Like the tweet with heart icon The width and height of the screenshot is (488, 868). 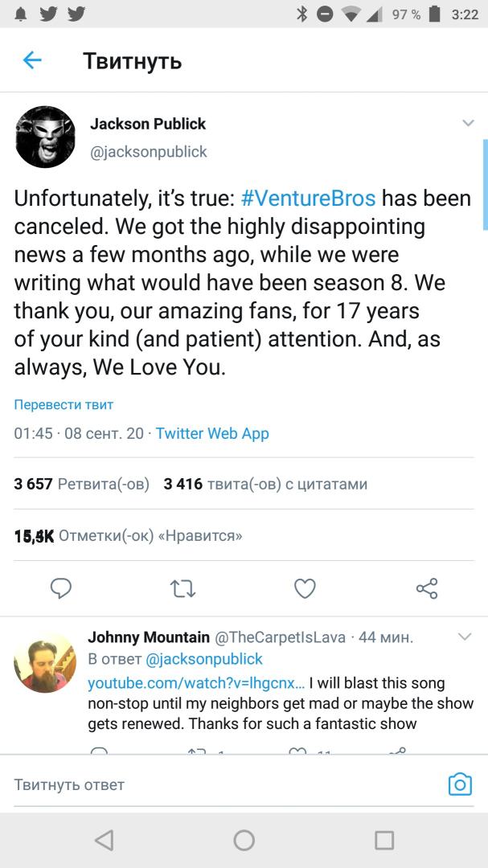305,589
